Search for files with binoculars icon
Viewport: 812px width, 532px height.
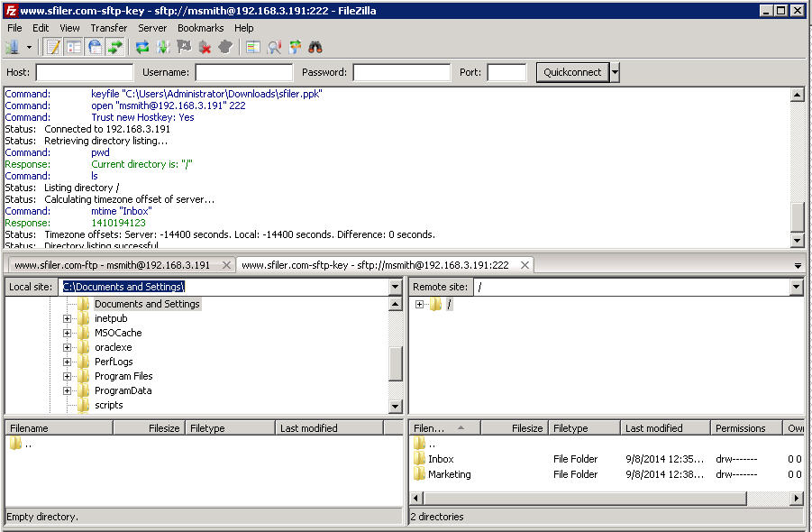315,48
